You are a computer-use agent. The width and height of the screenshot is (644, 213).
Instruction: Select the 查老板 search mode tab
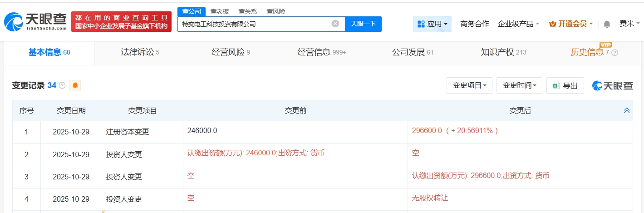click(x=220, y=11)
